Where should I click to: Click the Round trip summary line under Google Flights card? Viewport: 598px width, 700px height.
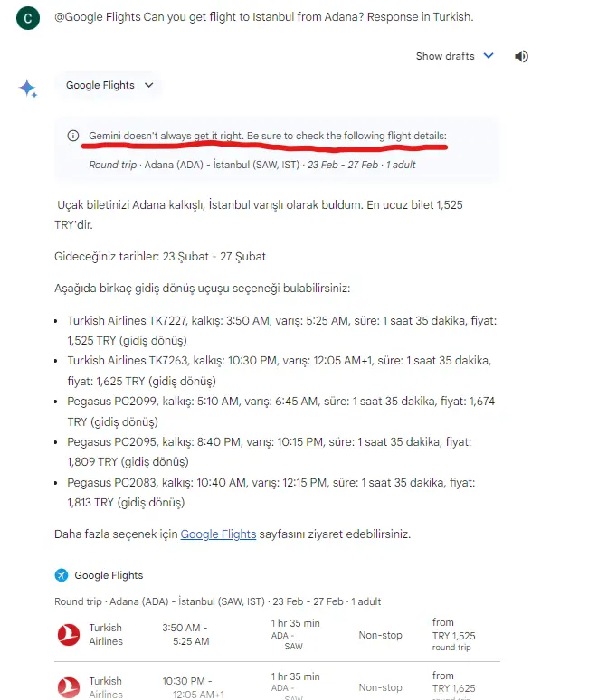point(217,601)
